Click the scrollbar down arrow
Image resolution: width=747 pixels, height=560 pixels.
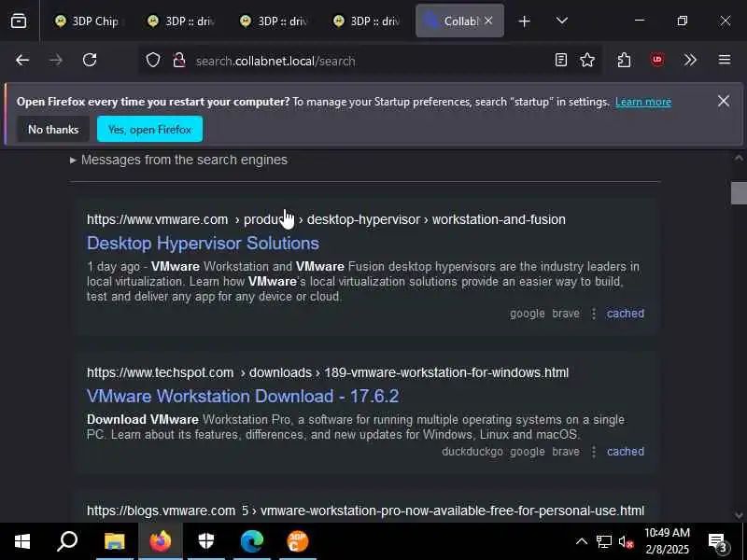click(x=739, y=515)
